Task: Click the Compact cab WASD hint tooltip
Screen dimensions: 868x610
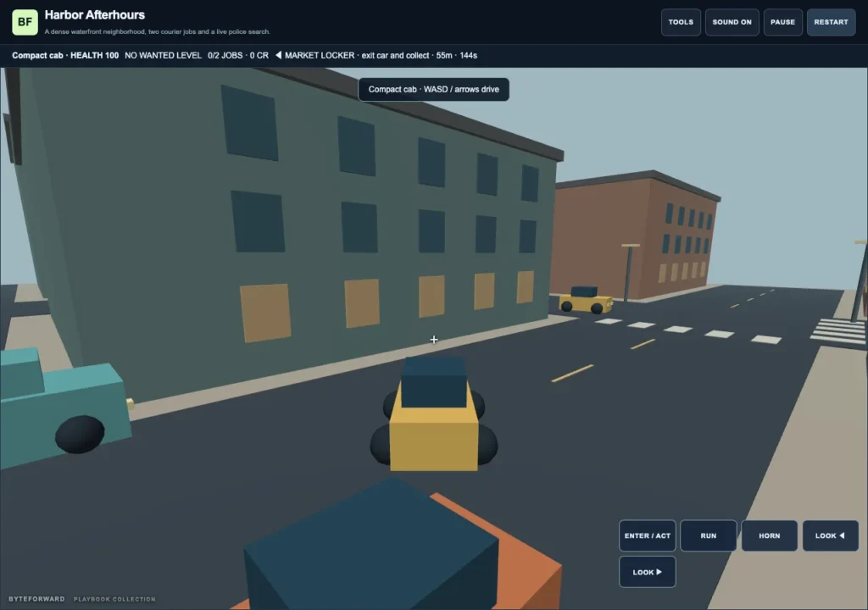Action: (433, 89)
